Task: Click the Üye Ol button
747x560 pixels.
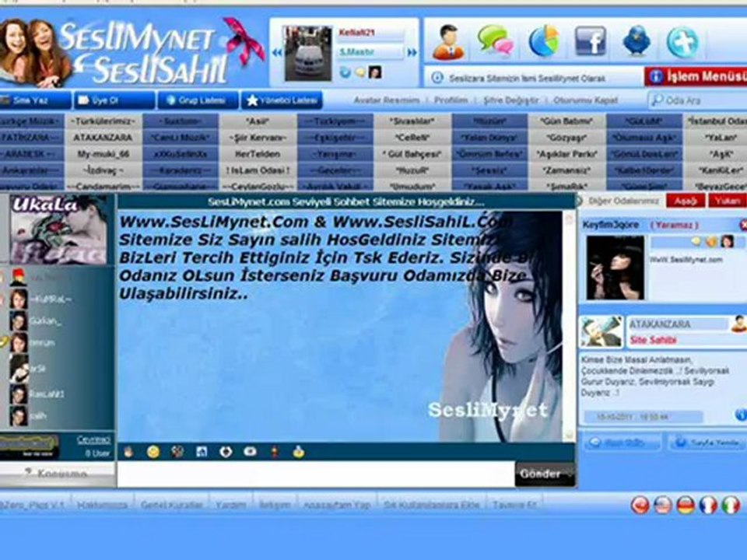Action: pyautogui.click(x=114, y=100)
